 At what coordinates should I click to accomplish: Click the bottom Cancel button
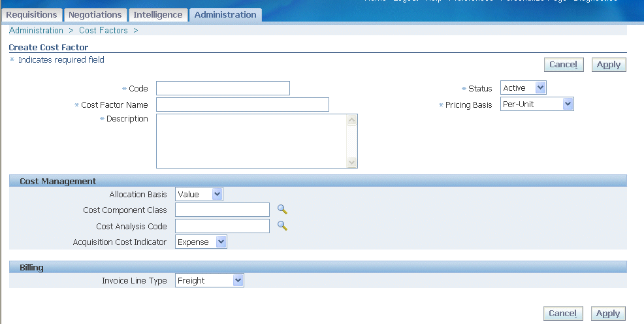pyautogui.click(x=563, y=314)
